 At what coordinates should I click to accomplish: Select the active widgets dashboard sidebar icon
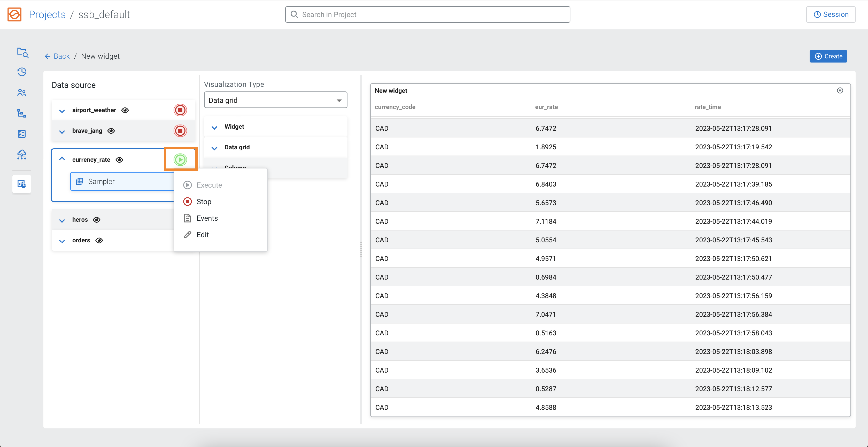tap(22, 184)
